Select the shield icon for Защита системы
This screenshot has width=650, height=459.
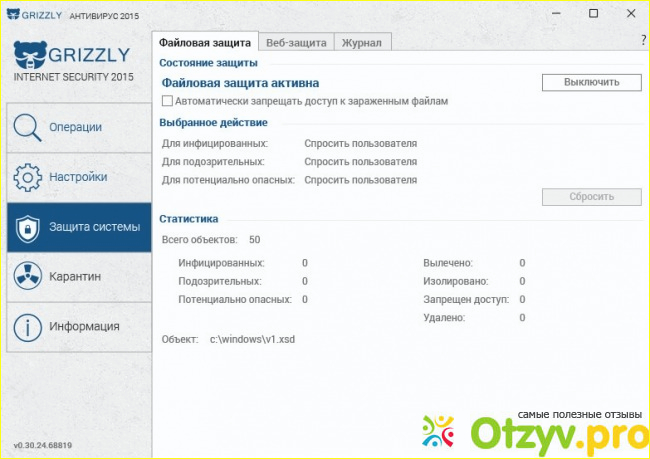27,227
